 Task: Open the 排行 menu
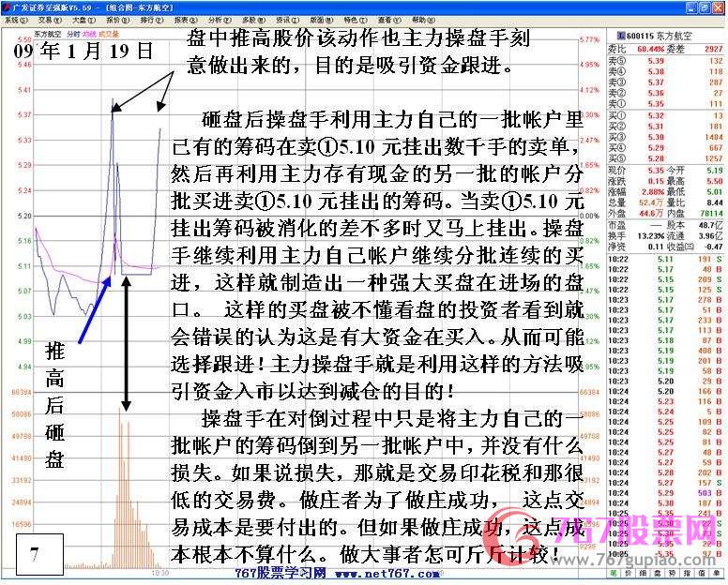coord(152,21)
